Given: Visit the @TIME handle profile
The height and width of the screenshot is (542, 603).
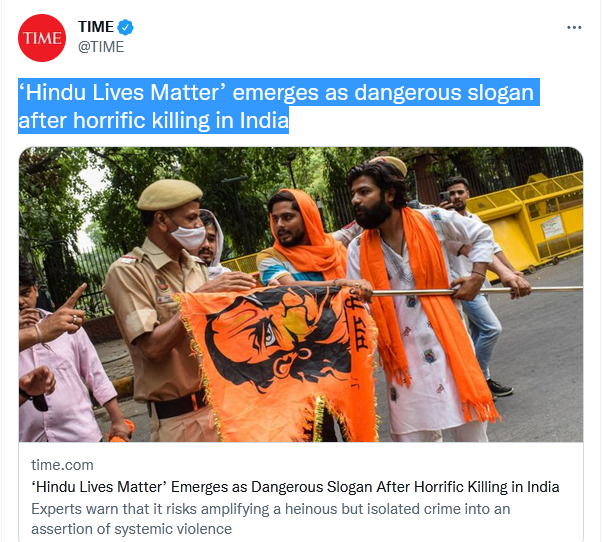Looking at the screenshot, I should pos(101,47).
